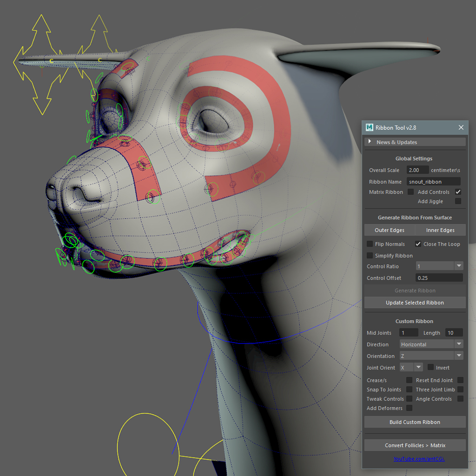Click Convert Follicles > Matrix button
Screen dimensions: 476x476
pos(415,445)
